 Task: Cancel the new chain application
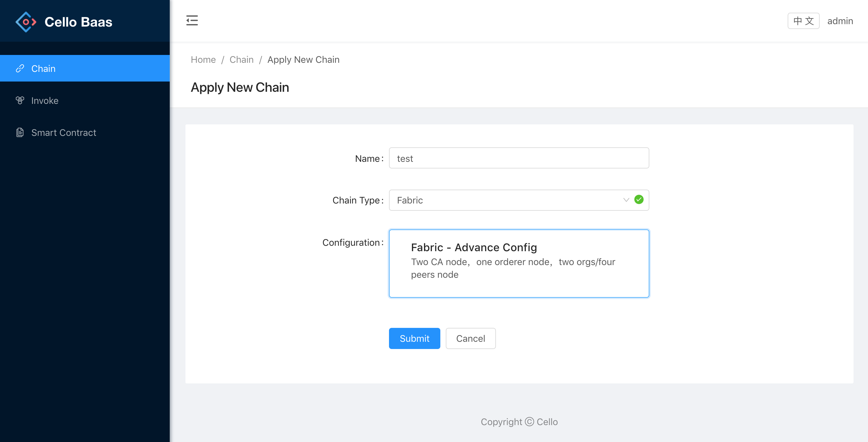click(470, 338)
